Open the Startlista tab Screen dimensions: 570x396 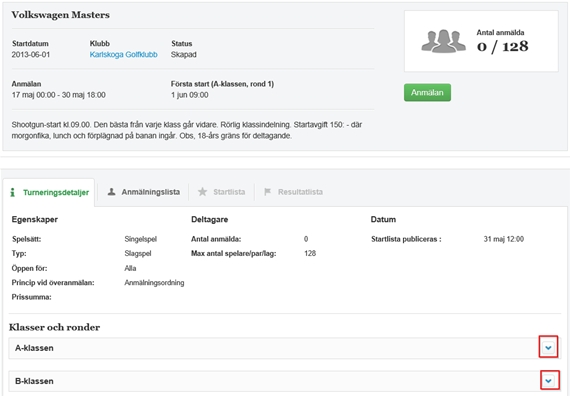point(221,192)
